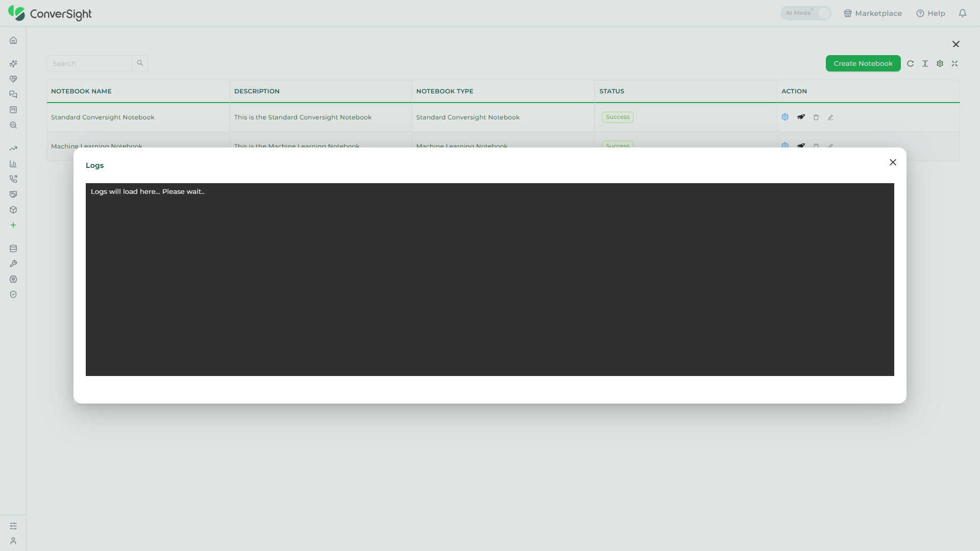Click 'Logs will load here' text
Viewport: 980px width, 551px height.
[148, 192]
